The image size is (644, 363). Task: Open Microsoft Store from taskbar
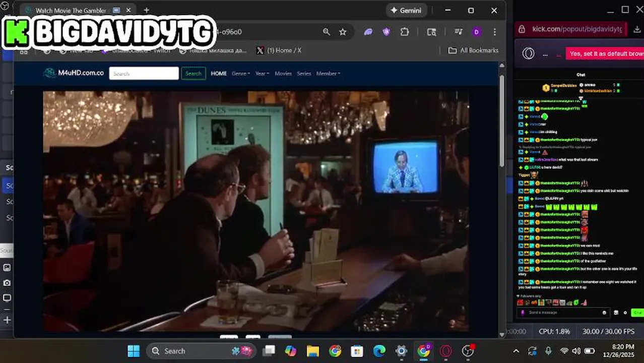click(x=357, y=351)
